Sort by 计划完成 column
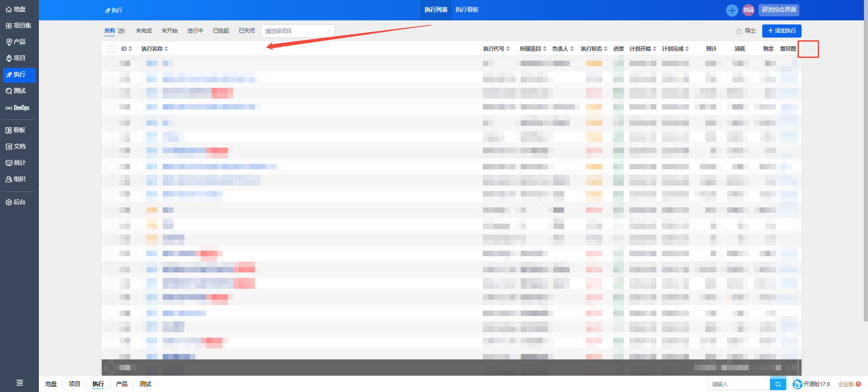The width and height of the screenshot is (868, 392). coord(675,49)
